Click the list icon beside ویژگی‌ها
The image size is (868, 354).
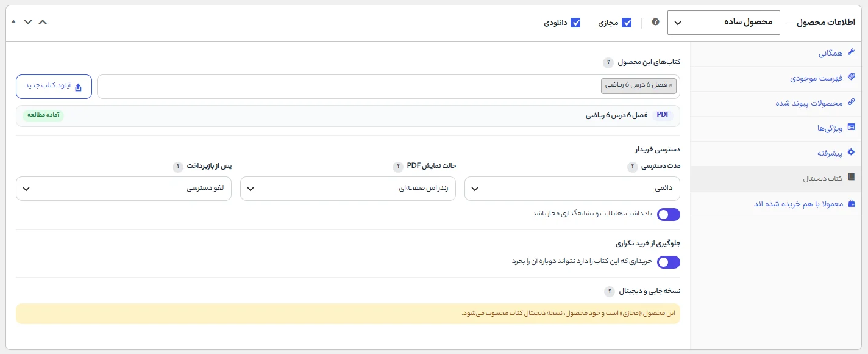click(x=852, y=128)
